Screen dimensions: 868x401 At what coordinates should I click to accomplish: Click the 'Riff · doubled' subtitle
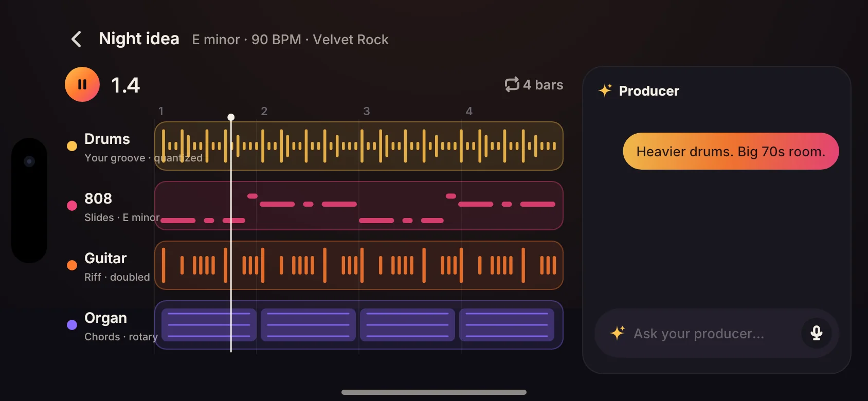click(117, 277)
